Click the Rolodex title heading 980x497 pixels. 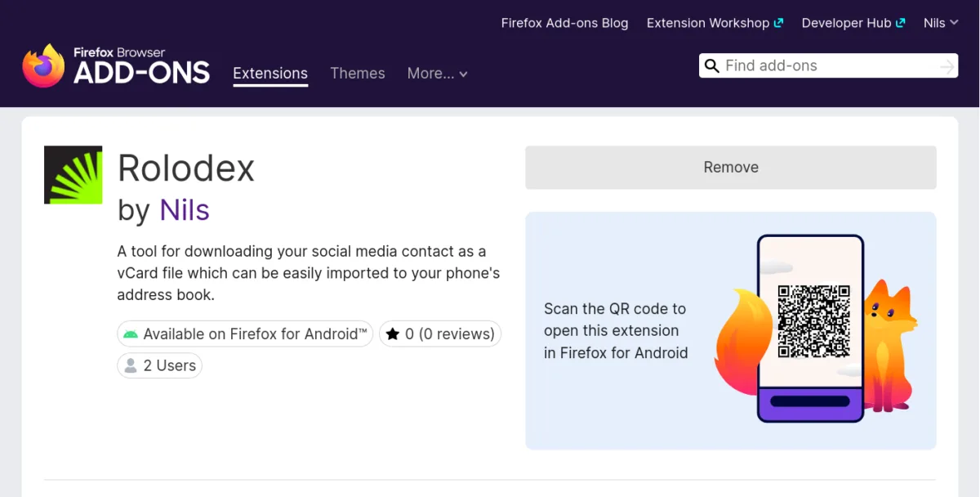(x=186, y=168)
